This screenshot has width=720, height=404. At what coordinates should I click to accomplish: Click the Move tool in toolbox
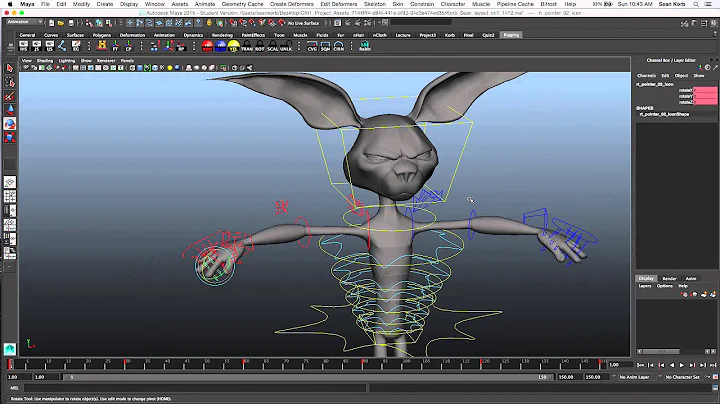[10, 110]
